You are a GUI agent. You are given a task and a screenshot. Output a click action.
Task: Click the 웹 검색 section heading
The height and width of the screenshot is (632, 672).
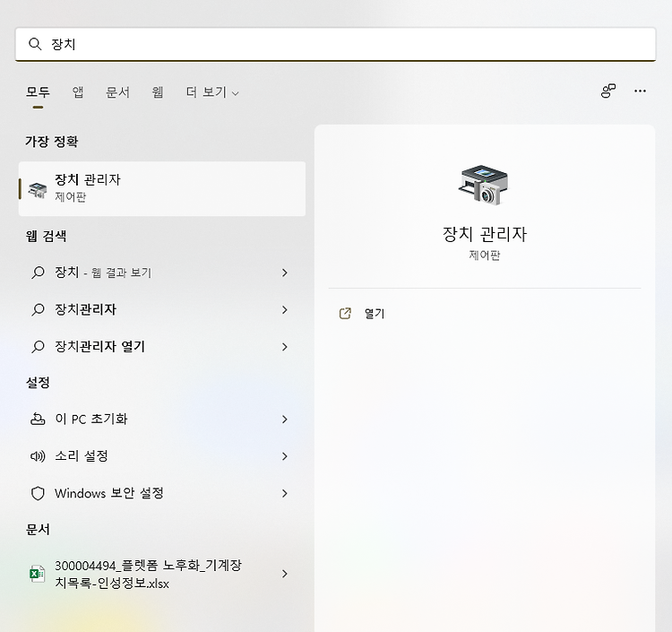tap(47, 236)
